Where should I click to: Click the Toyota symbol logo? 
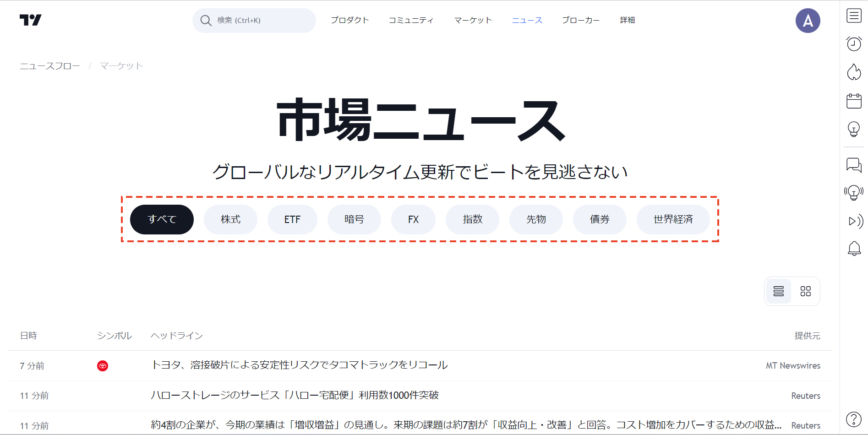click(x=103, y=366)
